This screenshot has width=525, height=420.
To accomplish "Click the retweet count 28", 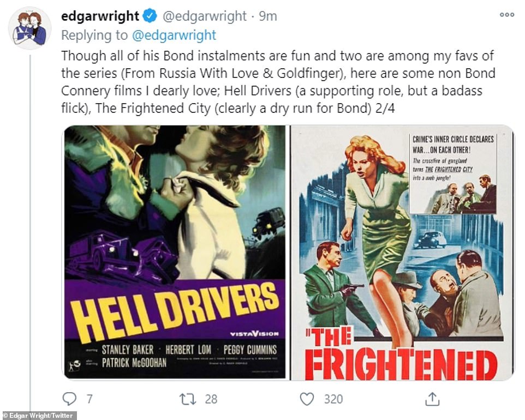I will [211, 399].
